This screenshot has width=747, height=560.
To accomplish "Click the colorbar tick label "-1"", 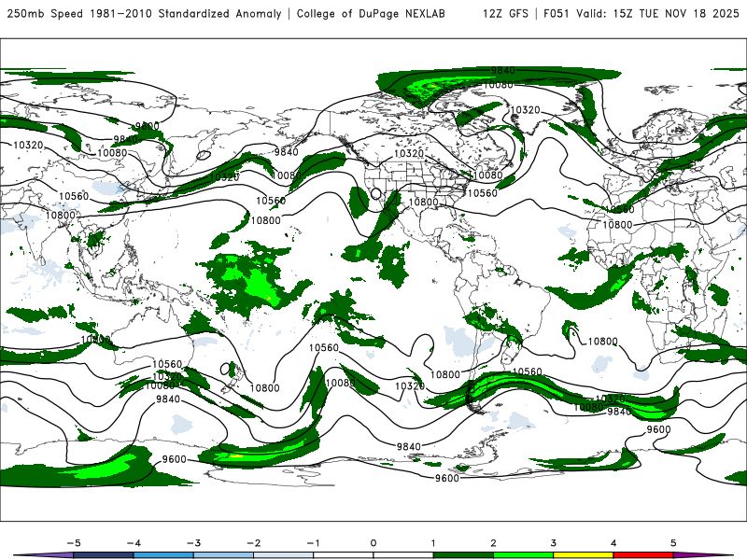I will point(313,543).
